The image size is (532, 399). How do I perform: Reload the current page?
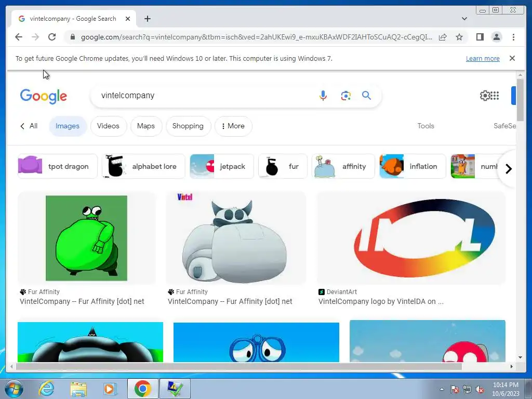click(52, 37)
